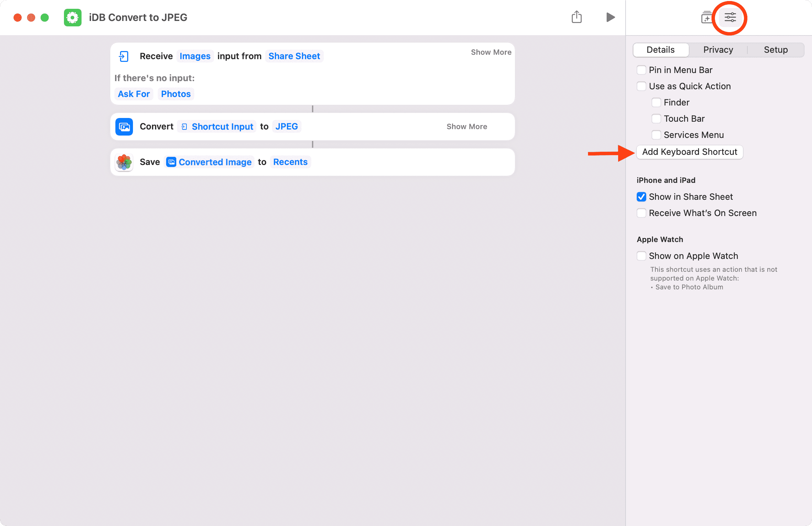Click the Save to Recents action icon
812x526 pixels.
coord(124,162)
